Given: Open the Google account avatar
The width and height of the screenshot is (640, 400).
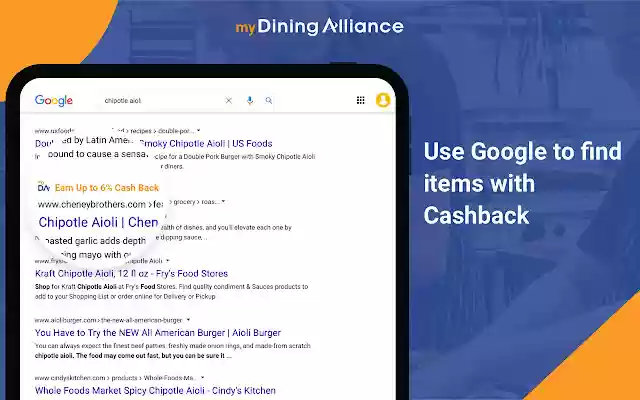Looking at the screenshot, I should click(x=383, y=100).
